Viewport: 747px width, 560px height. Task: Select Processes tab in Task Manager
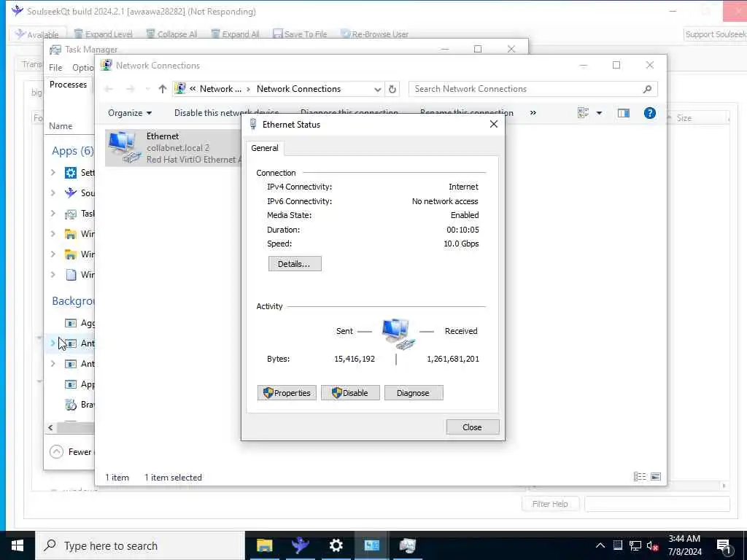click(68, 85)
